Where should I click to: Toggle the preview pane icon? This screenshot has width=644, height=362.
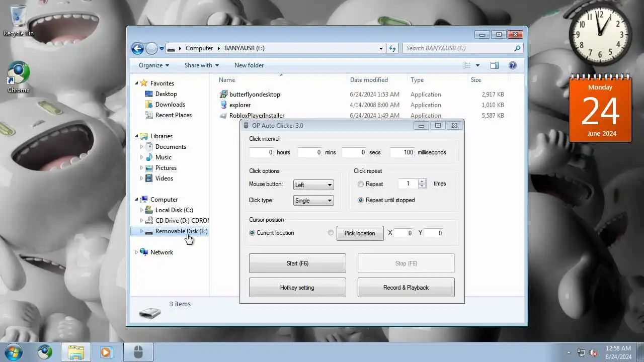point(495,65)
